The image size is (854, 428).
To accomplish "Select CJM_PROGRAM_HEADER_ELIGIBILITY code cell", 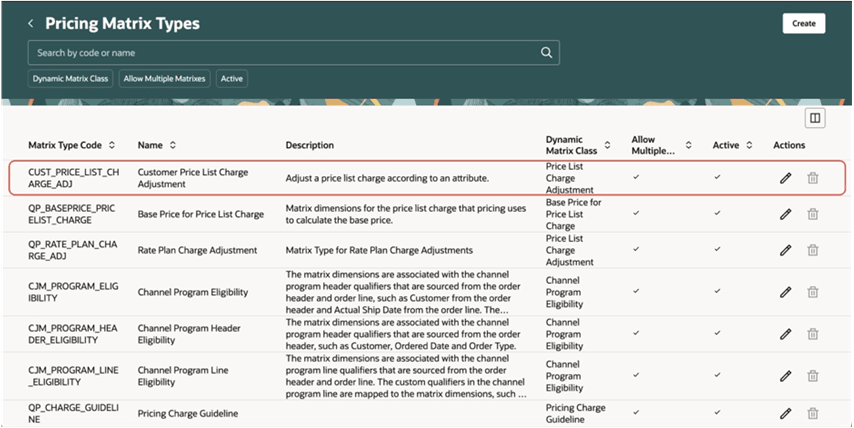I will (x=72, y=334).
